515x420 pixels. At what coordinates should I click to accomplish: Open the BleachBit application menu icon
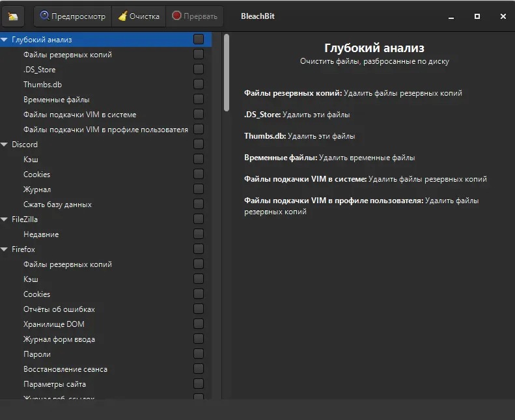click(x=13, y=16)
